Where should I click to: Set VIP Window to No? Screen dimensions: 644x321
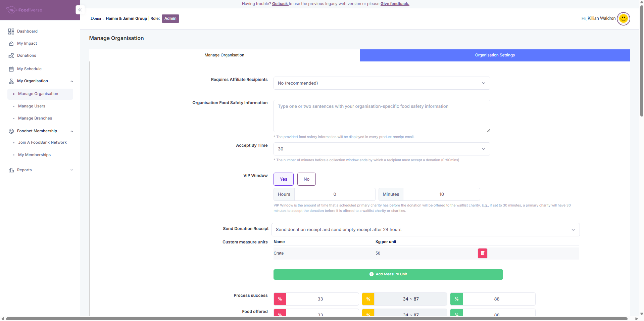coord(306,179)
